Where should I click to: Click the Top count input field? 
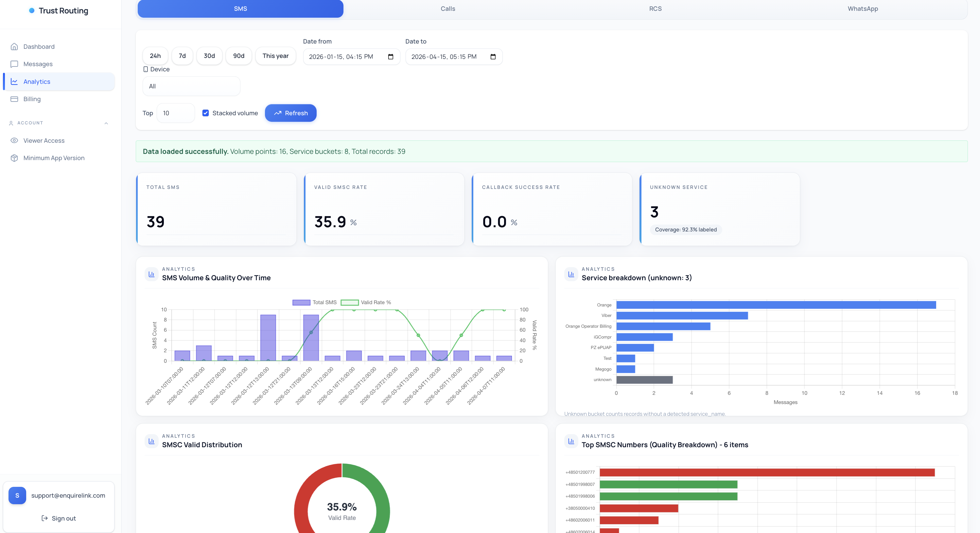(x=176, y=113)
